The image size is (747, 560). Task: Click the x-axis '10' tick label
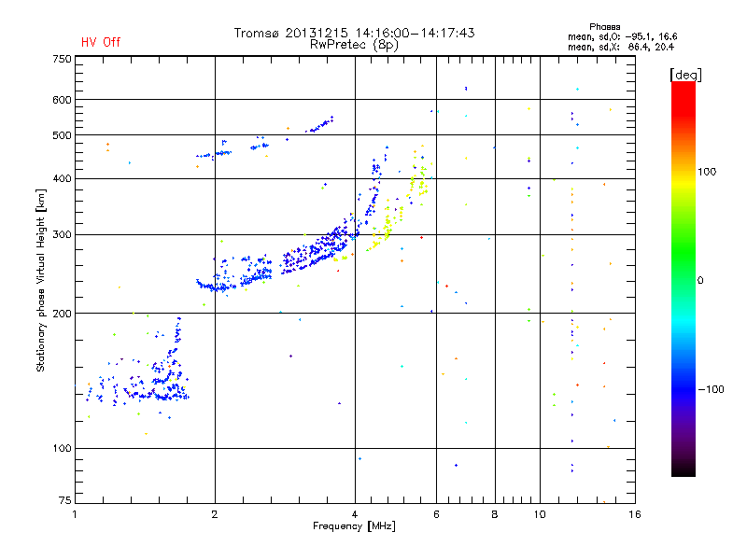point(540,514)
